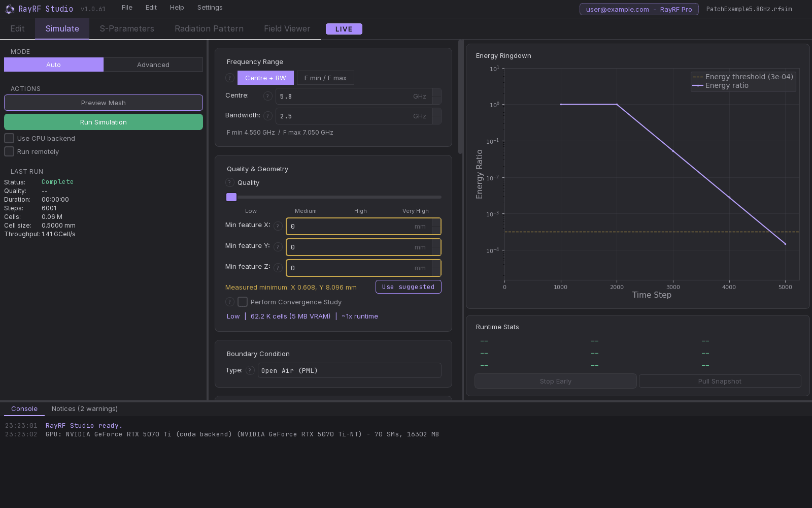Screen dimensions: 812x508
Task: Open the Min feature X help icon
Action: point(278,226)
